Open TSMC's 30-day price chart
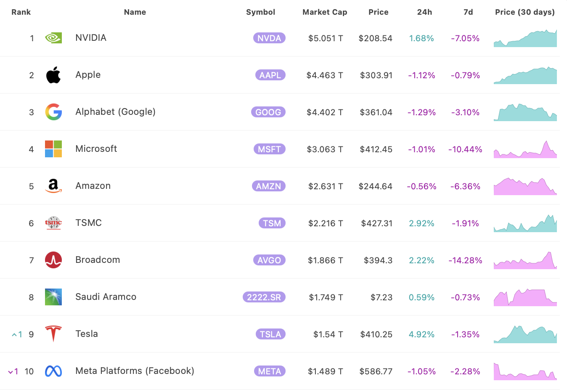Image resolution: width=567 pixels, height=392 pixels. click(525, 223)
